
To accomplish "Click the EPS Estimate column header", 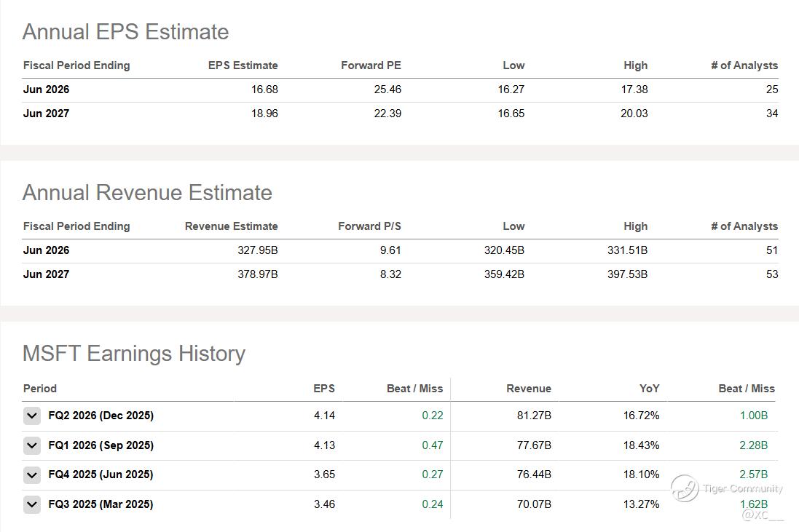I will click(243, 65).
